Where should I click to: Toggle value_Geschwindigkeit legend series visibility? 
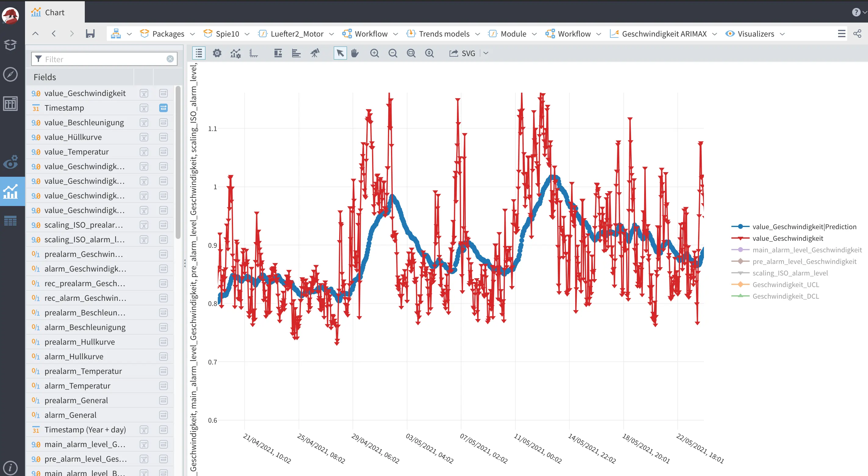pyautogui.click(x=788, y=238)
